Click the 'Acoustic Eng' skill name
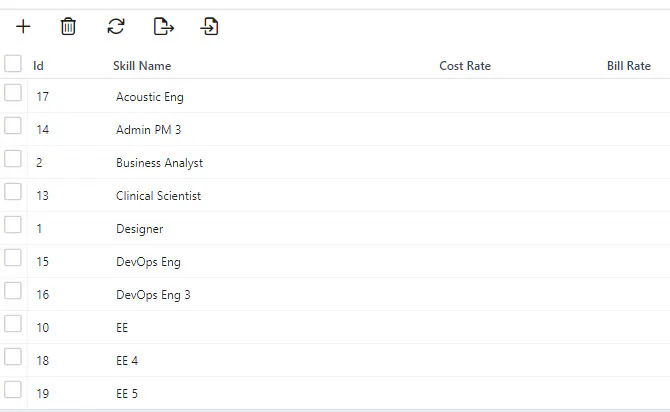The height and width of the screenshot is (412, 670). pyautogui.click(x=150, y=97)
